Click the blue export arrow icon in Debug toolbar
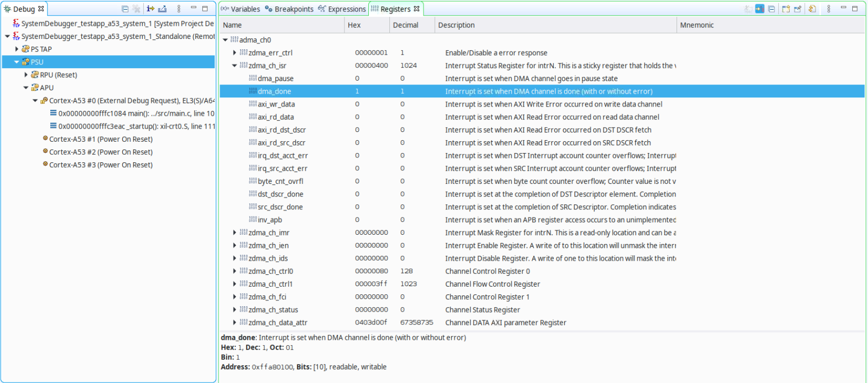Viewport: 868px width, 383px height. 162,9
